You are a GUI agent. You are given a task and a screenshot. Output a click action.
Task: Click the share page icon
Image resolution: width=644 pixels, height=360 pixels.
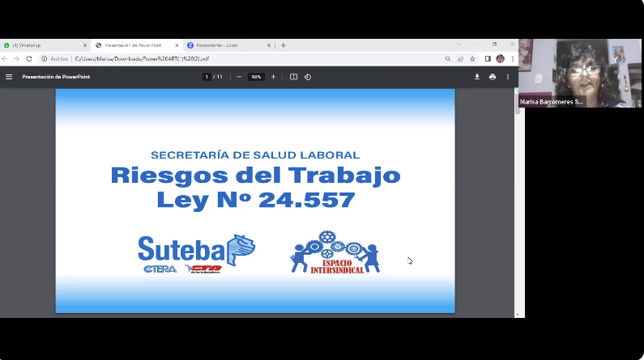460,59
